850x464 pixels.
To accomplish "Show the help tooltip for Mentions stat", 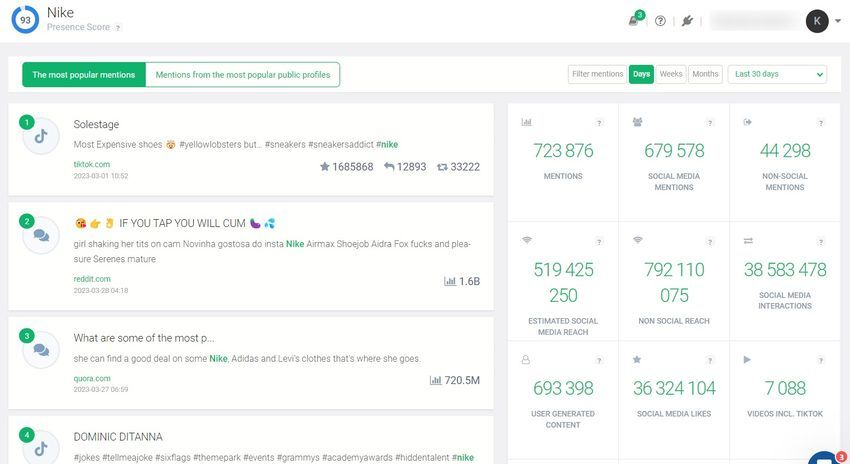I will tap(599, 123).
